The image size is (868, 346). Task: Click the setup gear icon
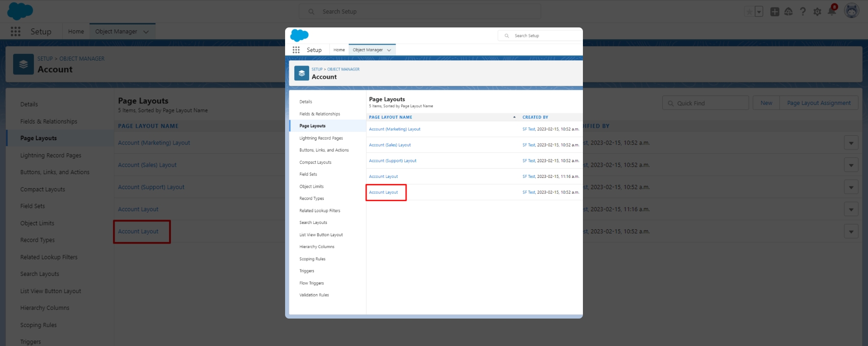(817, 12)
